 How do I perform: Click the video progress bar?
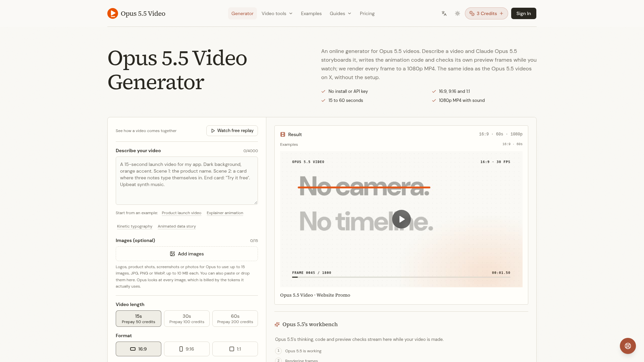point(401,277)
